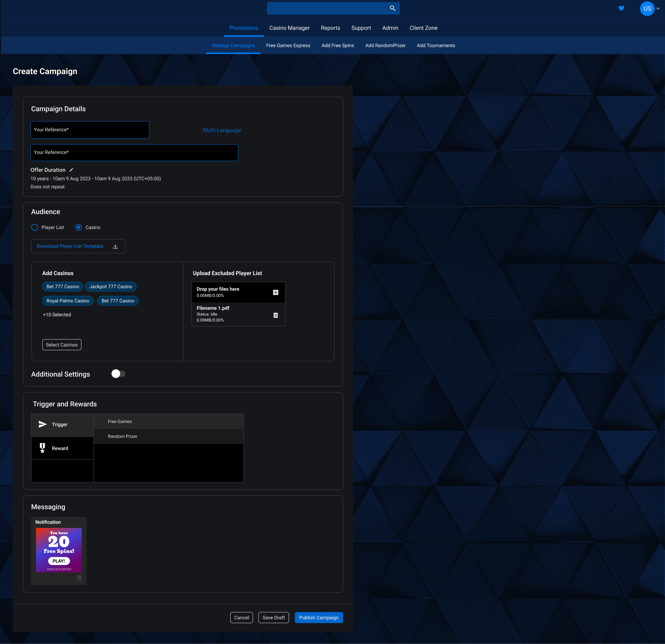This screenshot has width=665, height=644.
Task: Open the Add Tournaments tab
Action: (436, 45)
